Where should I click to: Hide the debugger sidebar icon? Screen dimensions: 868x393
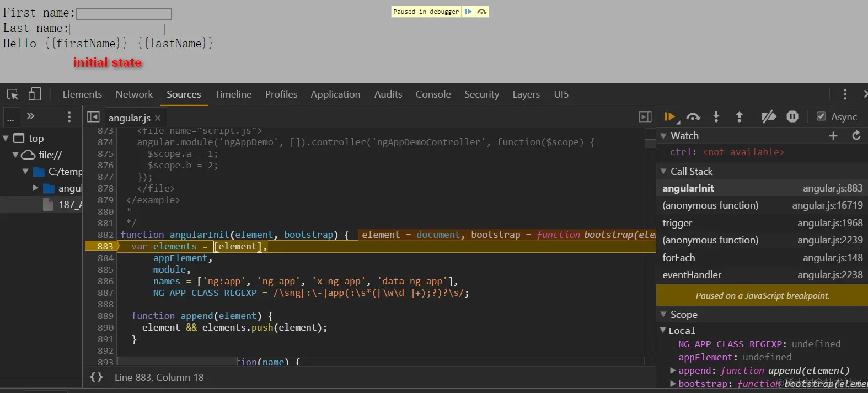645,117
